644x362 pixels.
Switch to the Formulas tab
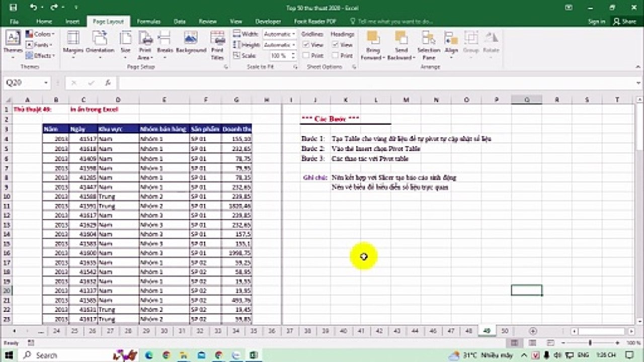point(148,22)
